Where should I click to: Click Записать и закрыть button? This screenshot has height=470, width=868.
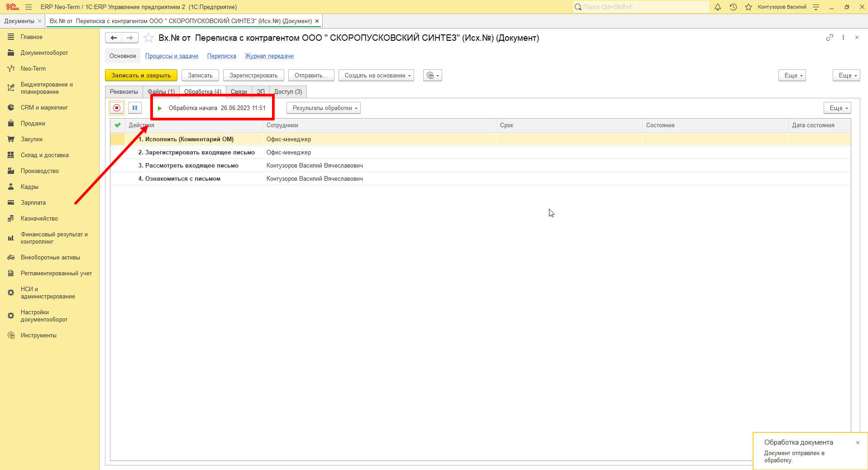(141, 75)
